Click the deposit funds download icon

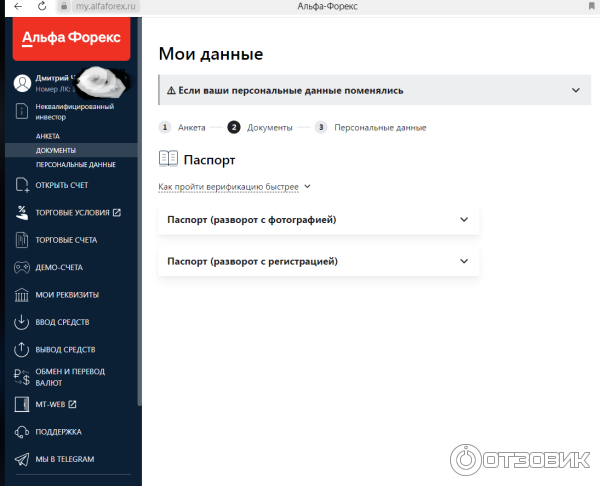pyautogui.click(x=22, y=322)
